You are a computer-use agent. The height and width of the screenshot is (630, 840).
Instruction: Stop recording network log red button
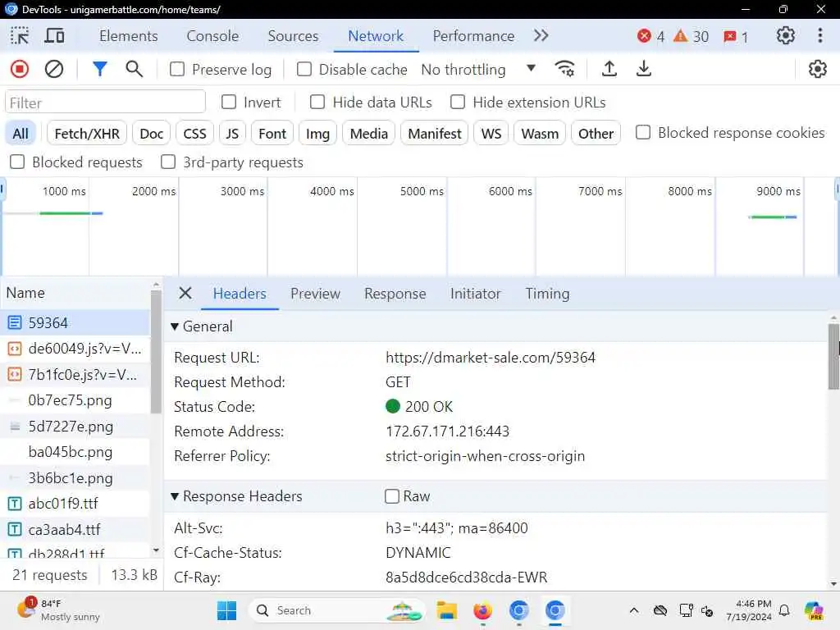pos(20,69)
